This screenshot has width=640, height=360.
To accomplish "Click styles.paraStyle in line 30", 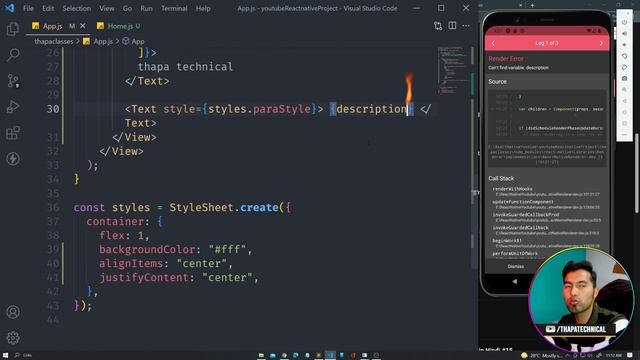I will (x=260, y=109).
